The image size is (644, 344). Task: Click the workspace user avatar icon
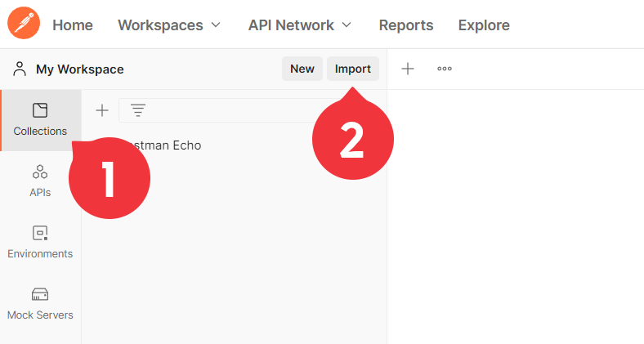tap(20, 69)
